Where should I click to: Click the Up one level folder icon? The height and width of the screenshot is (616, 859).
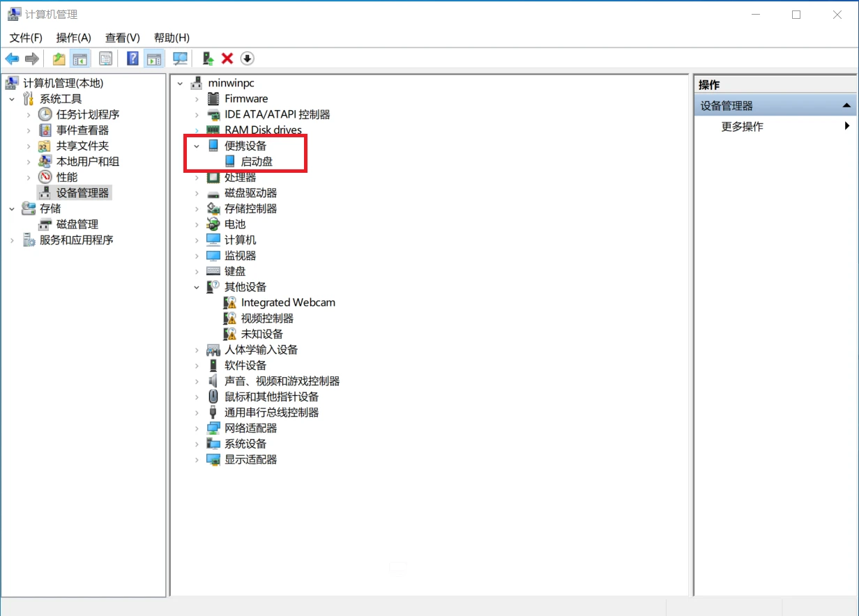click(59, 59)
